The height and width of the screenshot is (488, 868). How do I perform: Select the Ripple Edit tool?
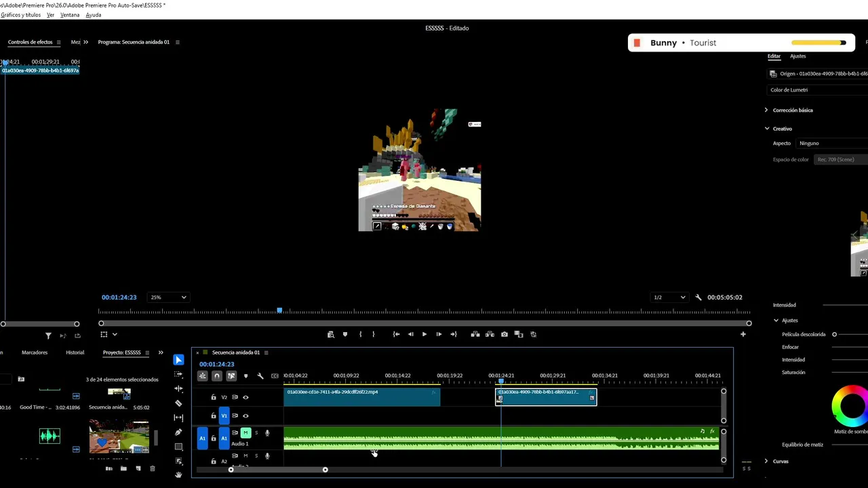(178, 389)
